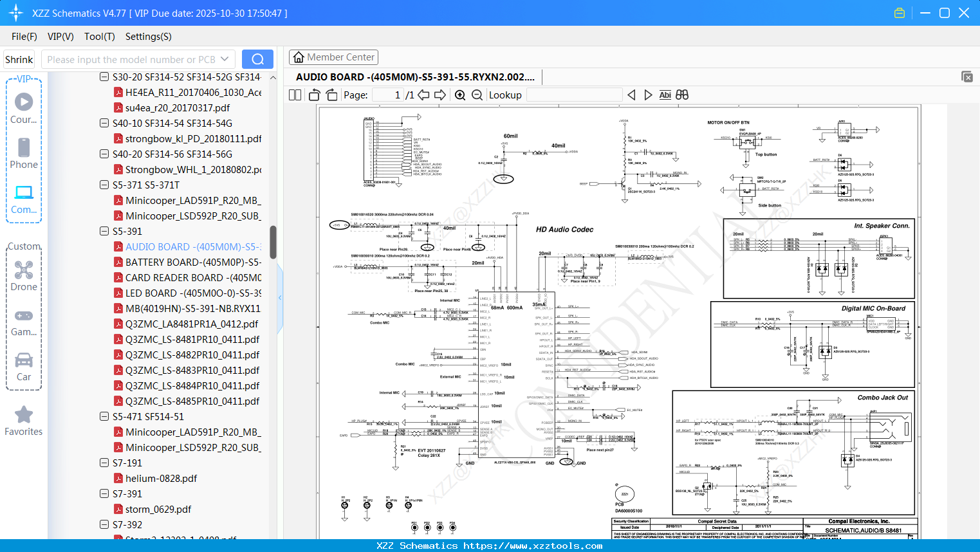Click the Member Center button

point(333,57)
